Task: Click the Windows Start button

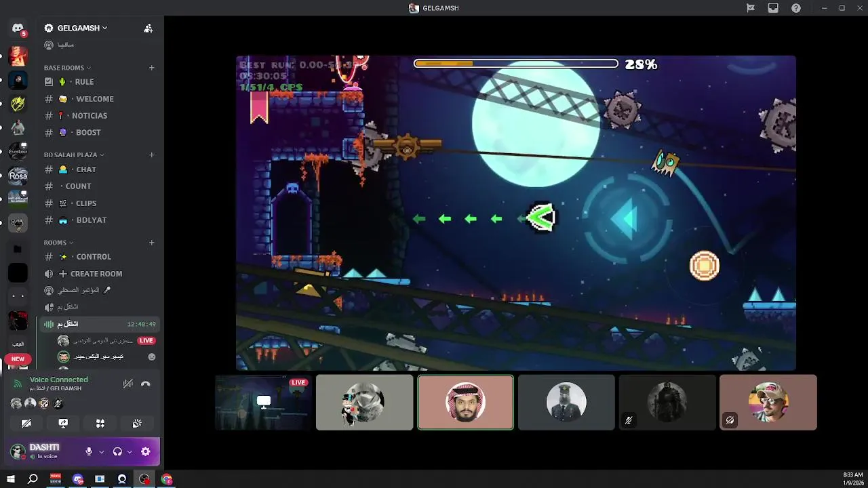Action: point(10,479)
